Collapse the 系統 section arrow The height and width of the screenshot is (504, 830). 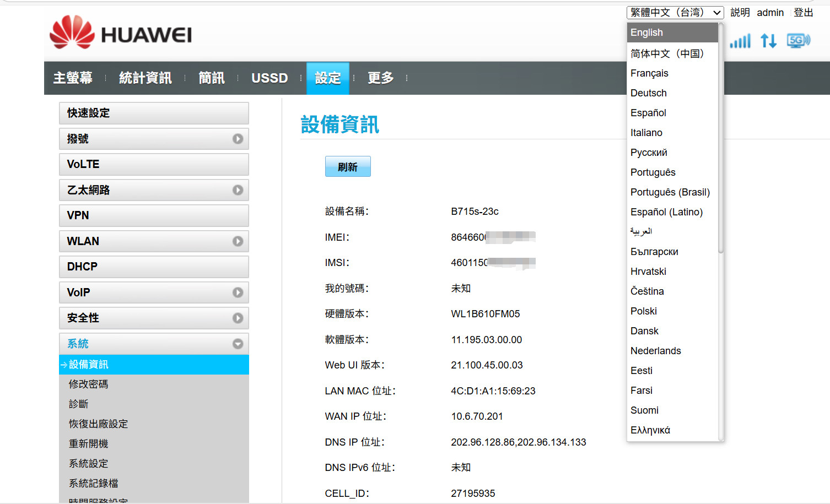238,344
